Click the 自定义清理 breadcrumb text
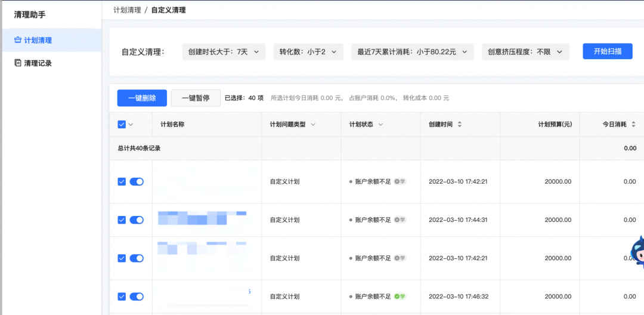The width and height of the screenshot is (644, 315). click(168, 10)
